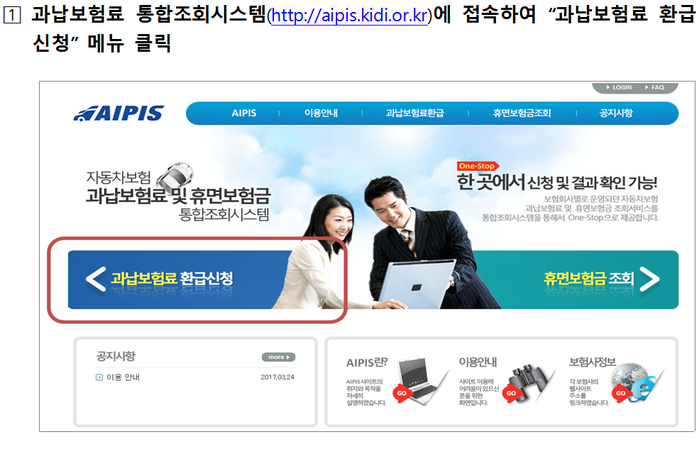This screenshot has height=449, width=699.
Task: Click the 휴면보험금 조회 banner button
Action: click(x=575, y=280)
